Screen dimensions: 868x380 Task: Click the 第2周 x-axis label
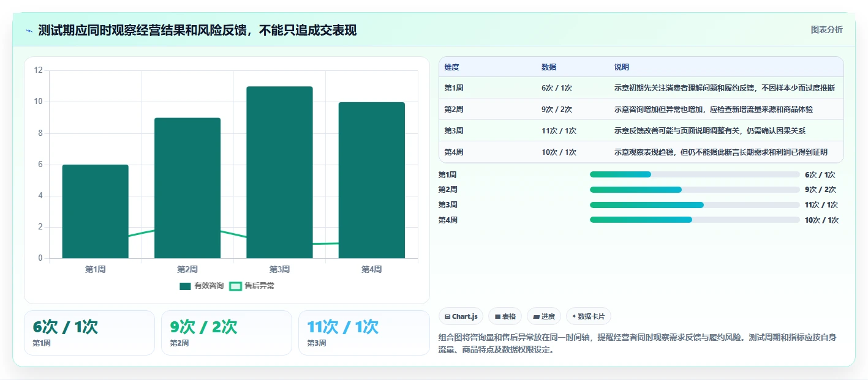click(187, 269)
